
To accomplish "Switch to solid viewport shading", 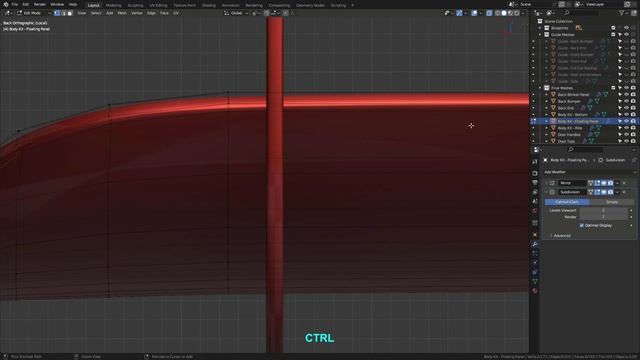I will tap(504, 13).
